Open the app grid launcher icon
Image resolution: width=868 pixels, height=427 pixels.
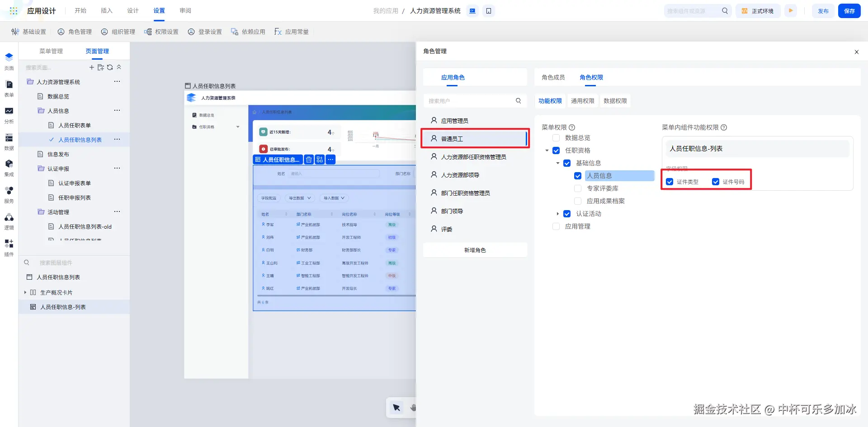pyautogui.click(x=14, y=10)
